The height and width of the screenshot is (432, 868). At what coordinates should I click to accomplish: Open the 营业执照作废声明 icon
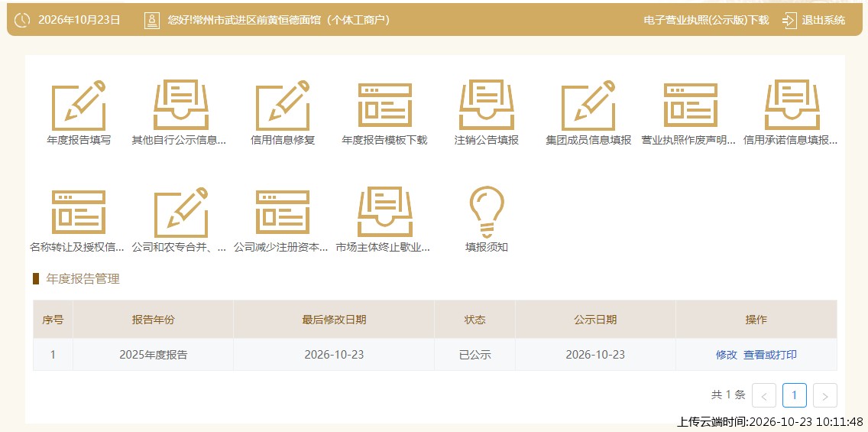(690, 106)
